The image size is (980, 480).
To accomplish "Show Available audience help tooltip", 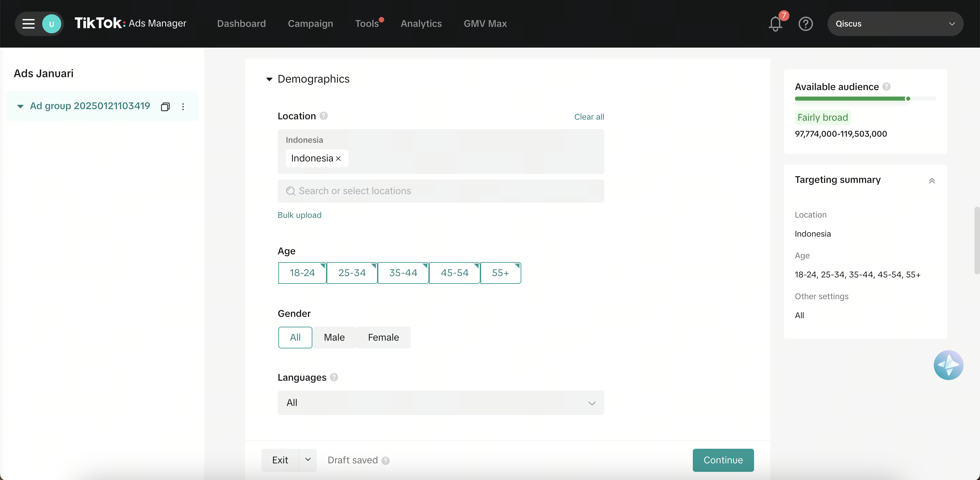I will click(886, 87).
